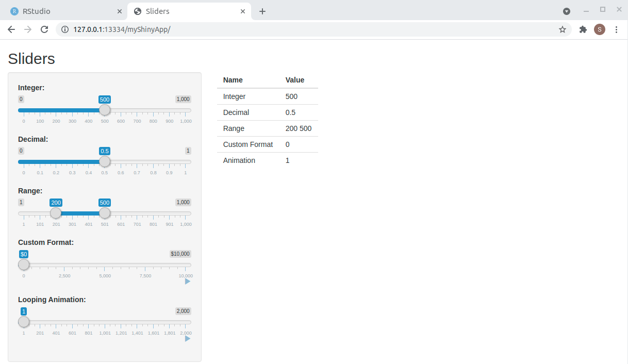Reload the myShinyApp page
The width and height of the screenshot is (628, 364).
coord(44,29)
